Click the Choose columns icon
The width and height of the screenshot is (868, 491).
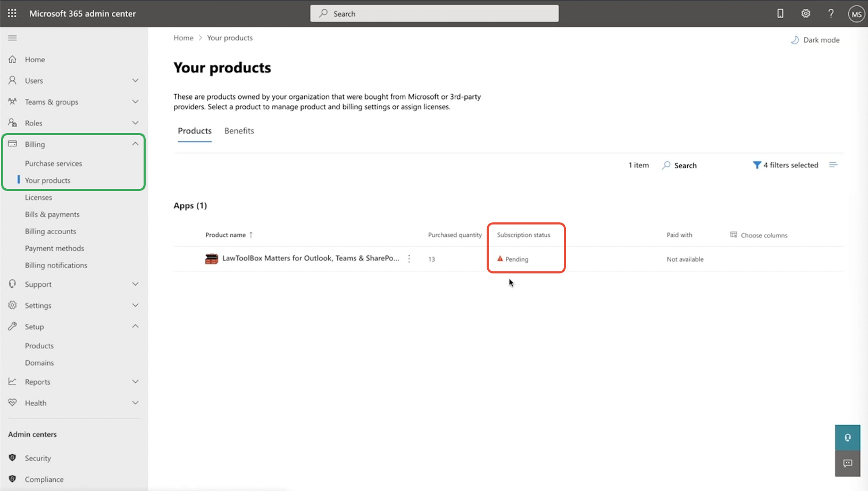tap(734, 235)
